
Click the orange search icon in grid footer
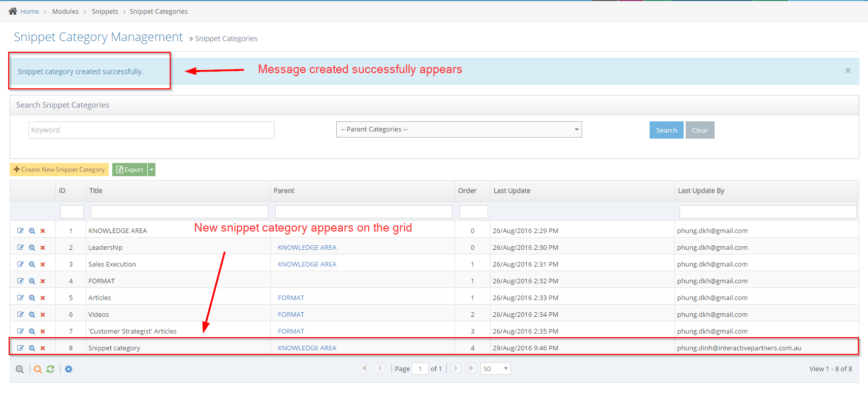coord(38,369)
